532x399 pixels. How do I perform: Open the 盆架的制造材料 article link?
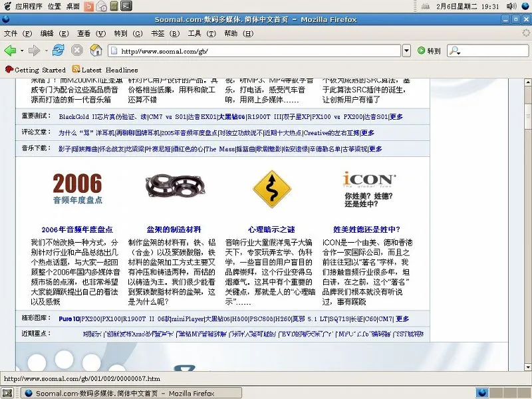[174, 229]
